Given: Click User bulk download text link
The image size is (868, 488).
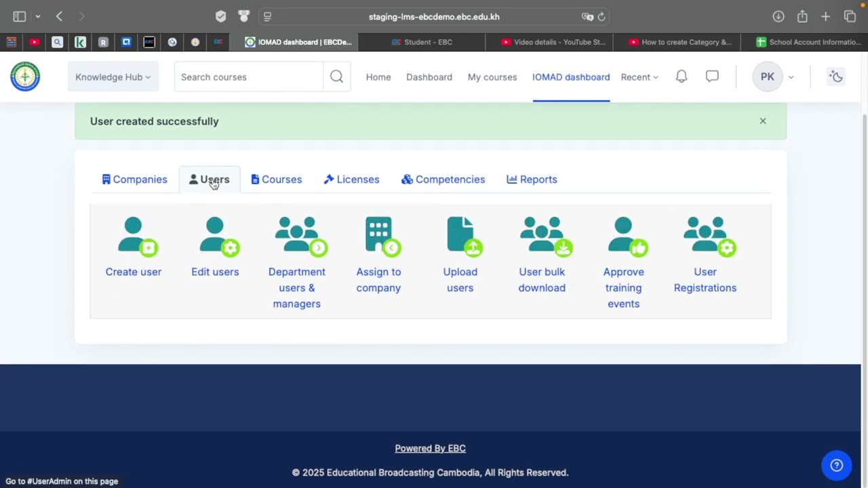Looking at the screenshot, I should tap(542, 280).
